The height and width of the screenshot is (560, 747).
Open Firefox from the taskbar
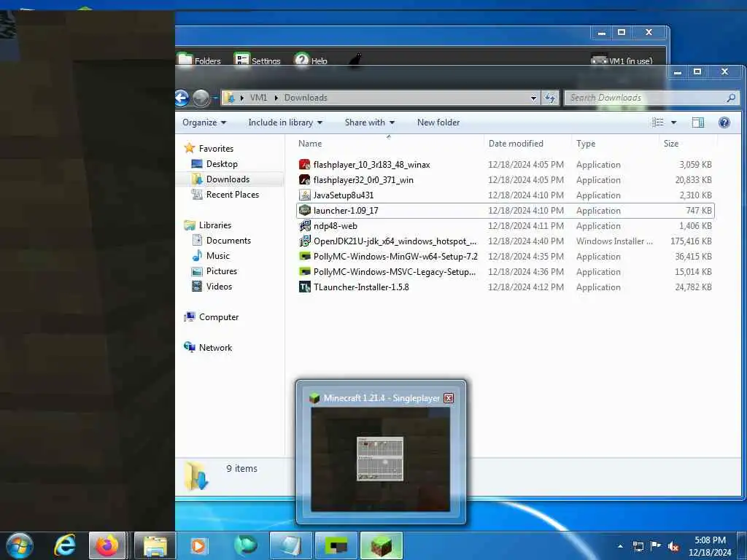coord(107,545)
